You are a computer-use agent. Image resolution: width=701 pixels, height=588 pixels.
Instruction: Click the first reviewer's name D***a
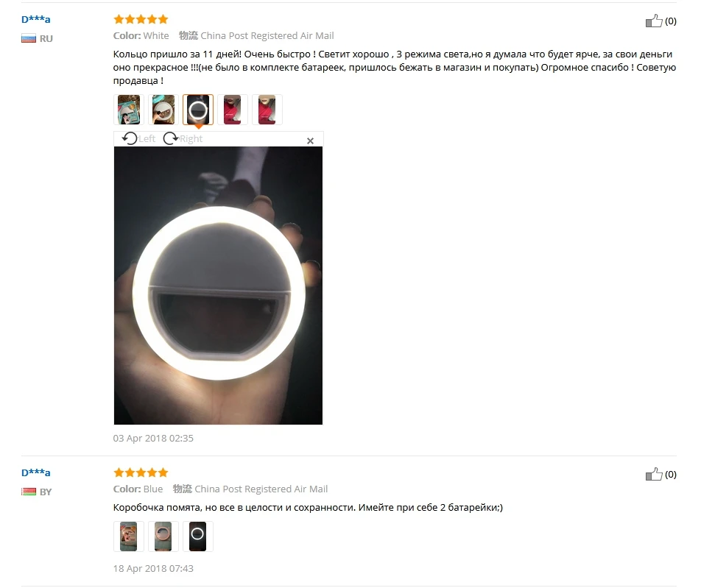coord(36,19)
